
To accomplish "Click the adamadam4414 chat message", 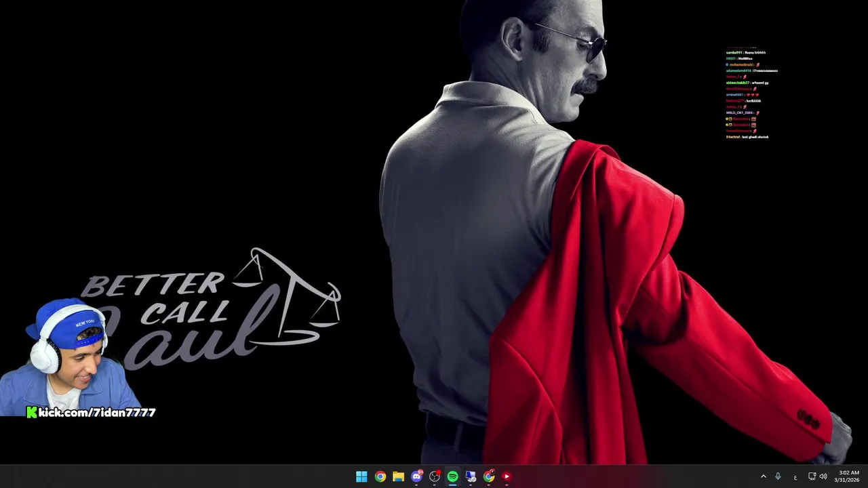I will pyautogui.click(x=752, y=70).
